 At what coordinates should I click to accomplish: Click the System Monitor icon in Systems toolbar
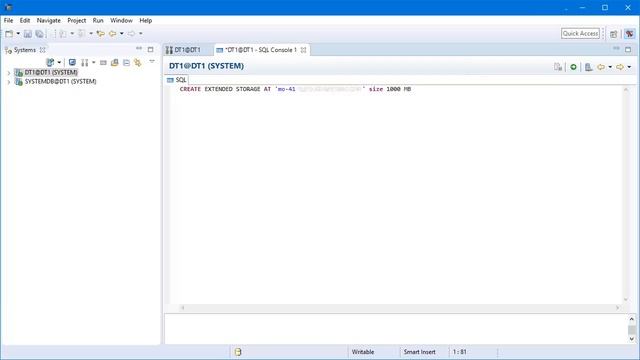84,62
